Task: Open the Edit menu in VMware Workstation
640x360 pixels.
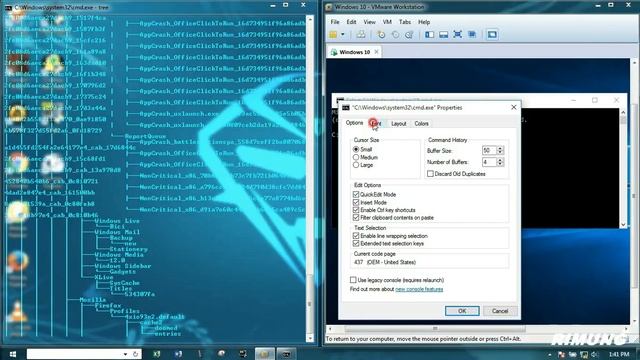Action: click(351, 22)
